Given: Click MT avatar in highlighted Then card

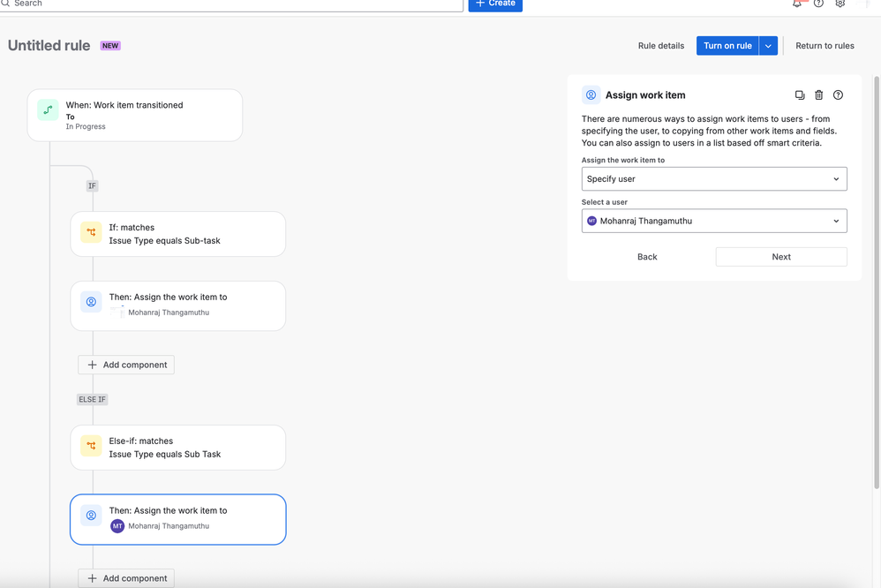Looking at the screenshot, I should tap(117, 526).
